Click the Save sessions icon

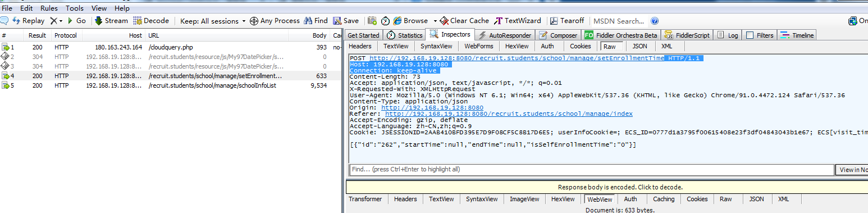click(x=337, y=21)
